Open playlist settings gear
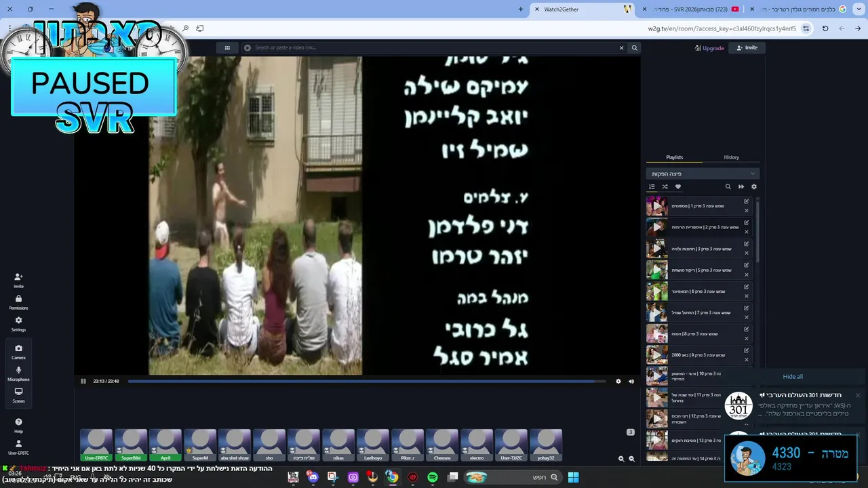The width and height of the screenshot is (868, 488). [753, 187]
